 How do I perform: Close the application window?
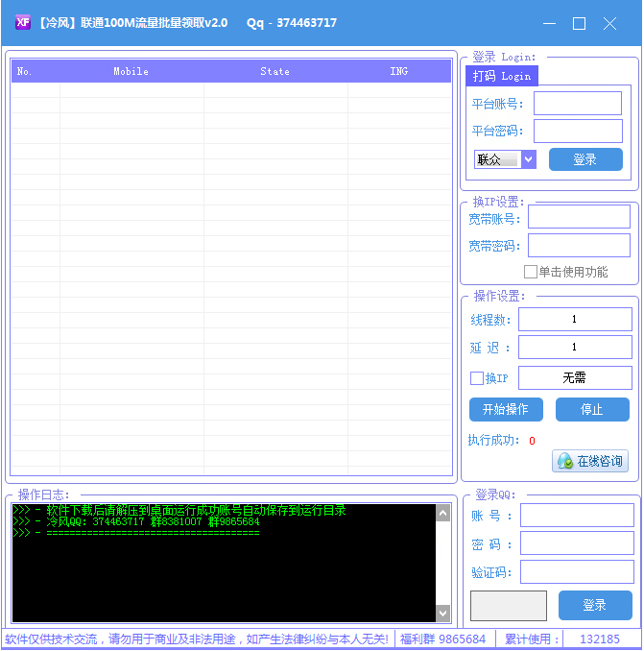point(609,24)
